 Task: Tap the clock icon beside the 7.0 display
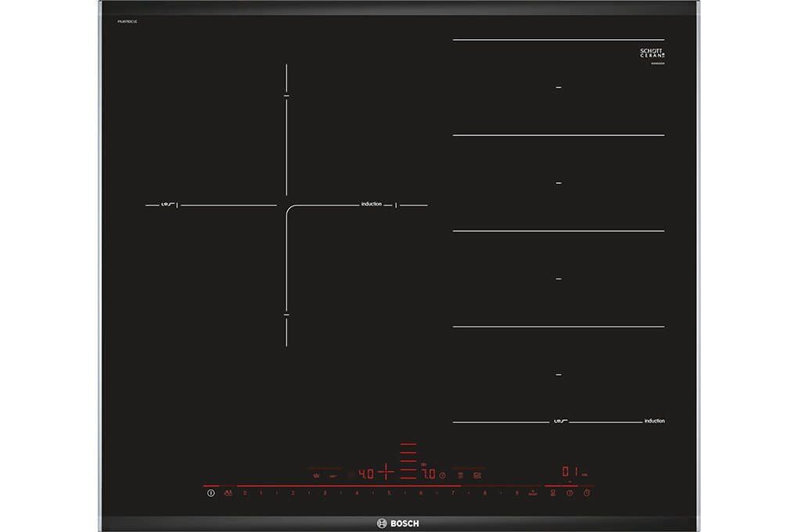coord(442,475)
